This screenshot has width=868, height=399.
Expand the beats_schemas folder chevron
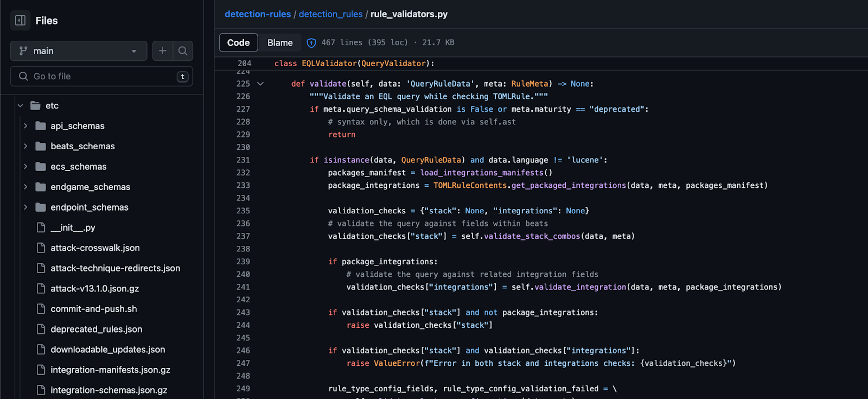(25, 146)
